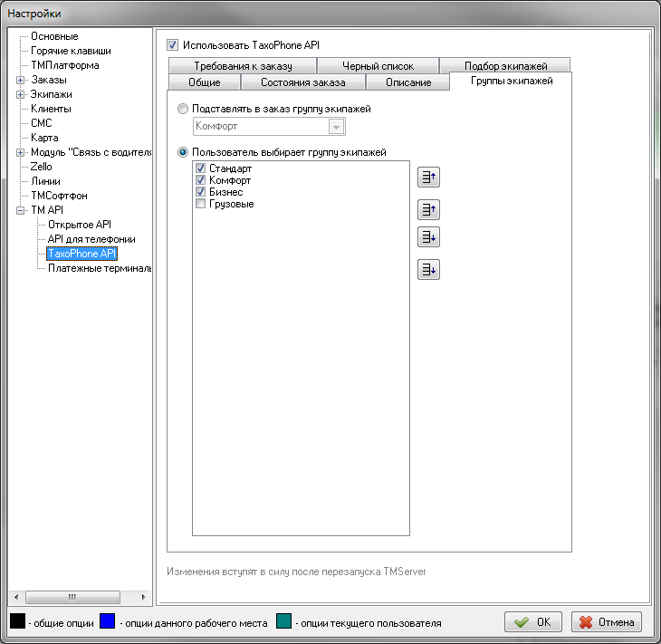Viewport: 661px width, 644px height.
Task: Click the second up-arrow reorder button
Action: (x=428, y=209)
